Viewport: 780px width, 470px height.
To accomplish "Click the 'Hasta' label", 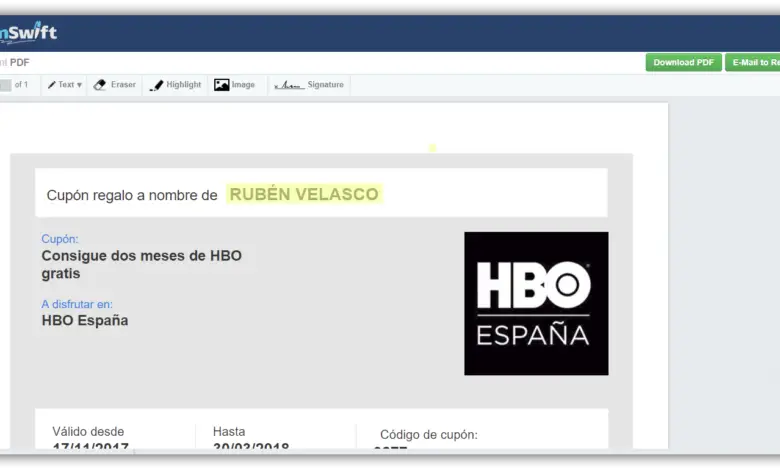I will tap(229, 432).
